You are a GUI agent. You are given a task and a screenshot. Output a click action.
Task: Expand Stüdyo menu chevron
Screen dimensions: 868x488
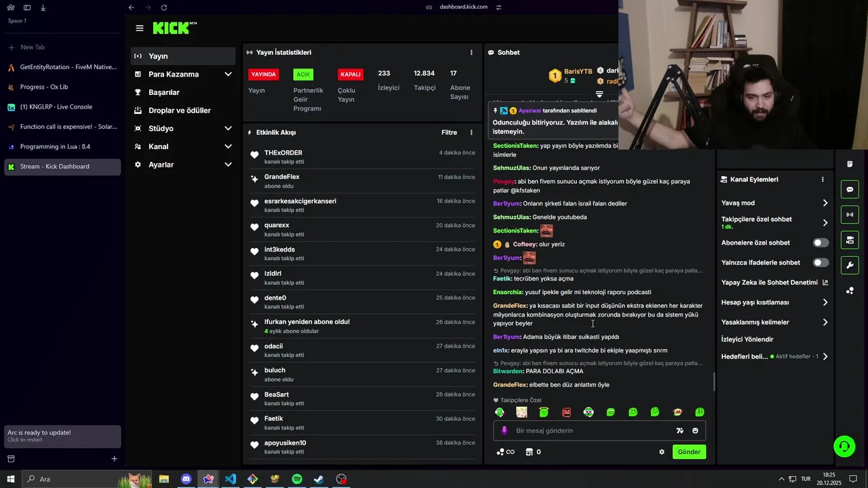pos(228,129)
